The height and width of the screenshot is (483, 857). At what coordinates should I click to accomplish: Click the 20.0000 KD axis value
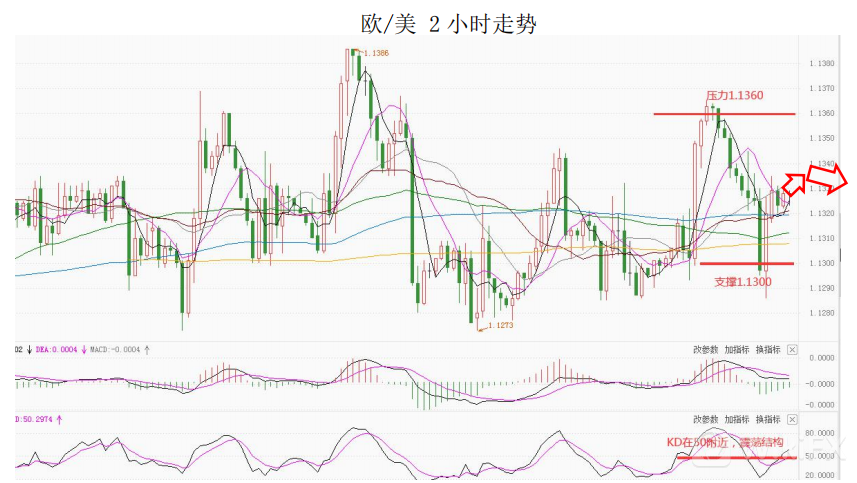coord(821,475)
